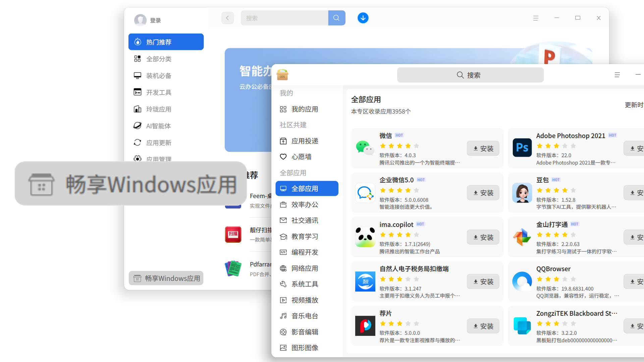Open the 图形图像 category

pyautogui.click(x=305, y=348)
